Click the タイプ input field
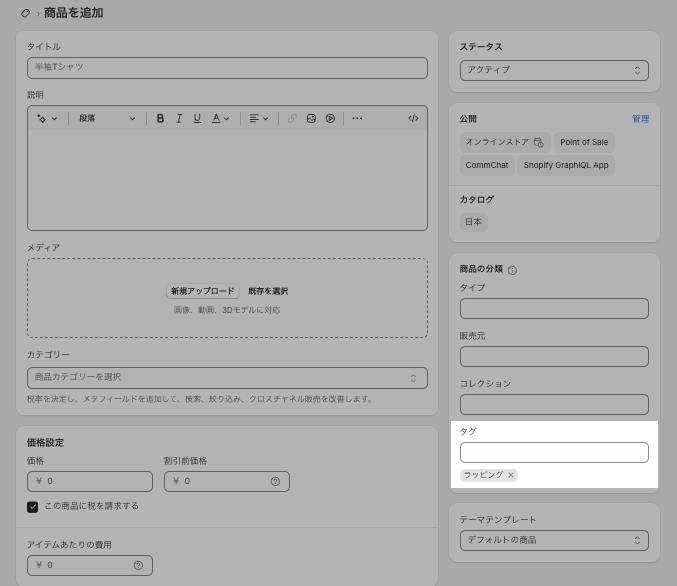The image size is (677, 586). point(554,308)
